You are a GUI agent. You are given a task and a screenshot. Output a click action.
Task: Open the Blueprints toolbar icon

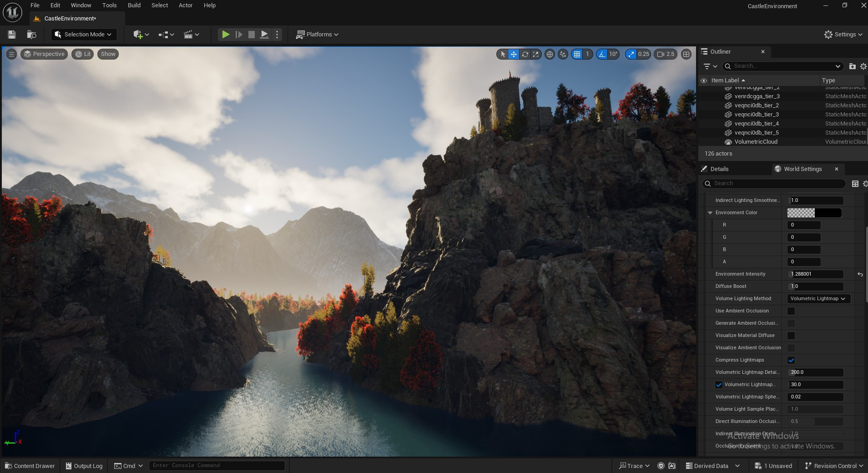(x=166, y=35)
